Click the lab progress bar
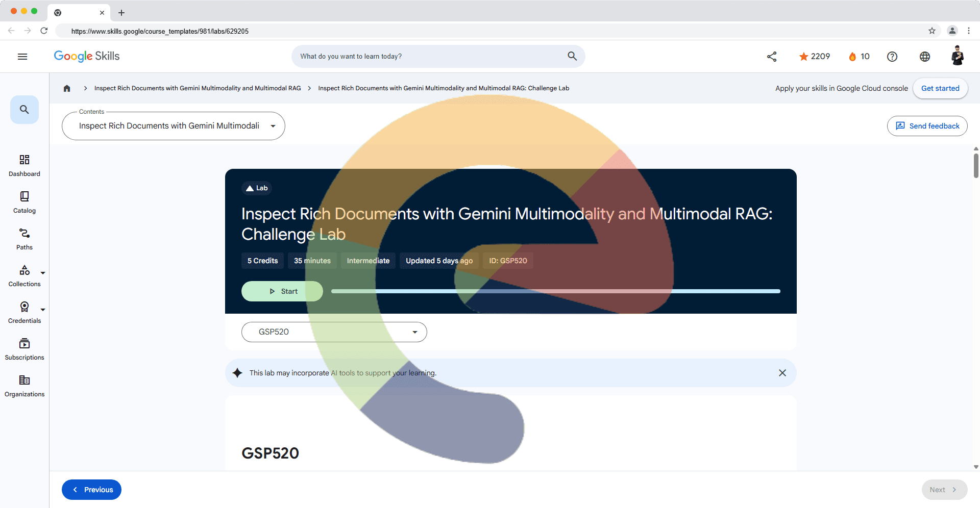 (556, 291)
